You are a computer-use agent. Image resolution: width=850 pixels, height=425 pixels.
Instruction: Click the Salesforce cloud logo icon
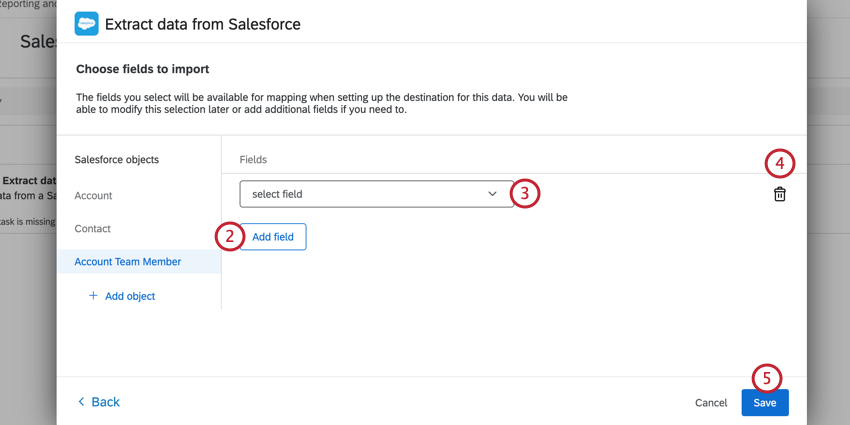pos(86,24)
